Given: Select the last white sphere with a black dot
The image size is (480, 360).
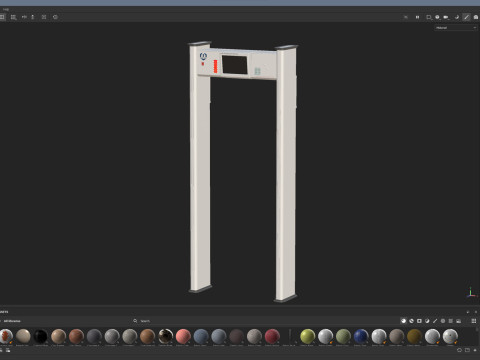Looking at the screenshot, I should [x=450, y=336].
